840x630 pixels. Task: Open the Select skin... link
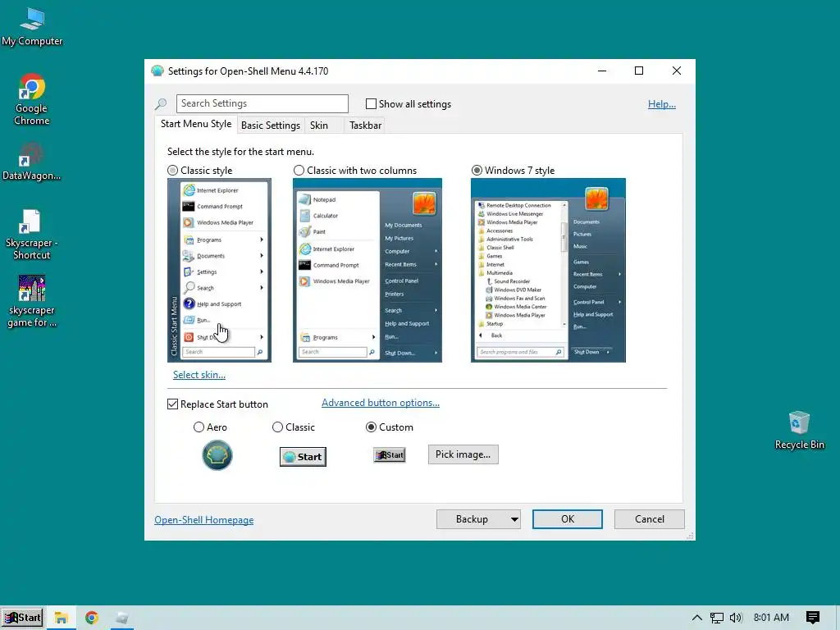coord(199,375)
